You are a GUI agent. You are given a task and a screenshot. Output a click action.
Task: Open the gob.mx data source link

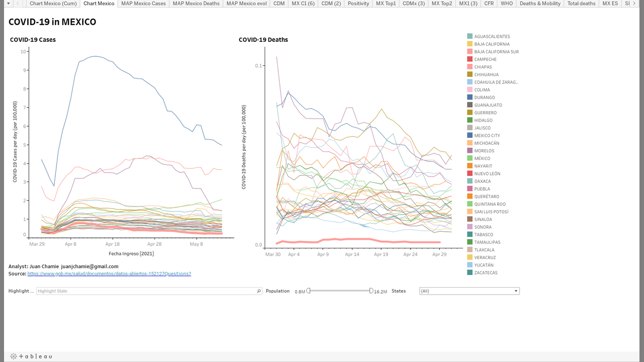pos(109,274)
